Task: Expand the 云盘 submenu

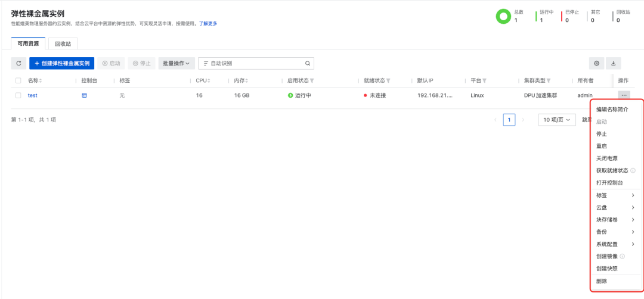Action: pos(615,207)
